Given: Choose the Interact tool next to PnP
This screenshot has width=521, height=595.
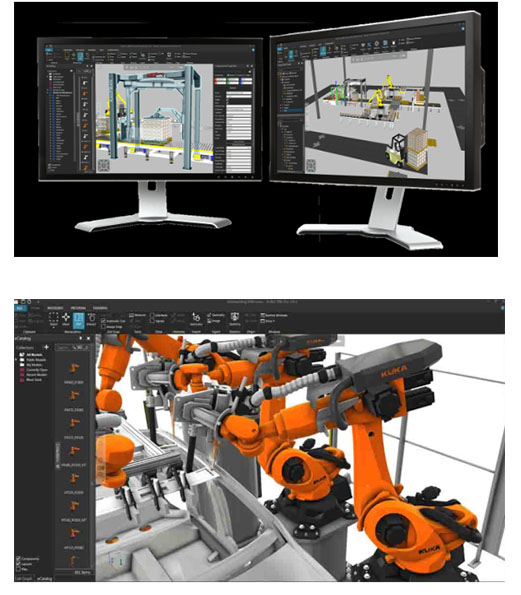Looking at the screenshot, I should click(x=91, y=320).
